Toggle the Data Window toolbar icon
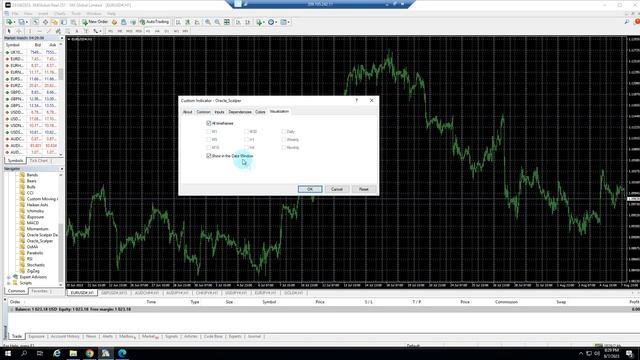 (45, 22)
